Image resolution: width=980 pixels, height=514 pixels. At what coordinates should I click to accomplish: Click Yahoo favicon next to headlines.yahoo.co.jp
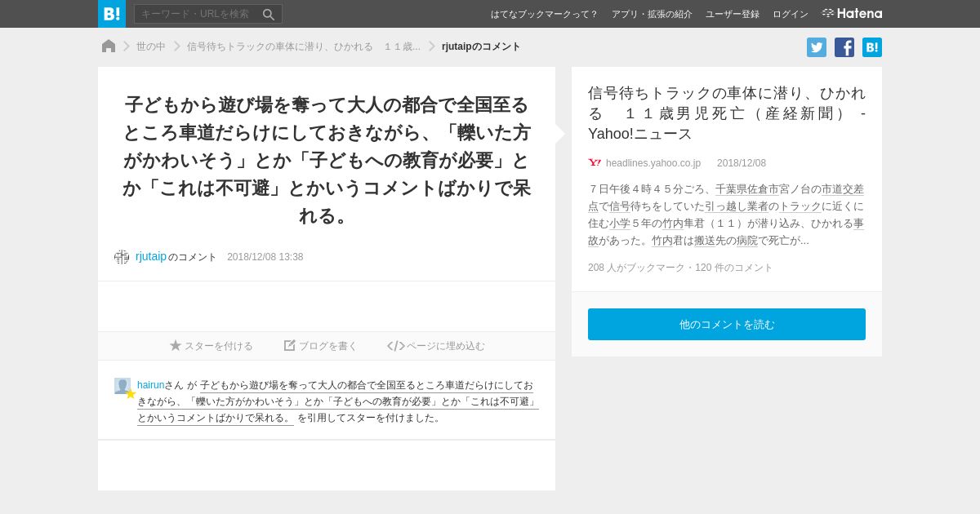pyautogui.click(x=595, y=163)
